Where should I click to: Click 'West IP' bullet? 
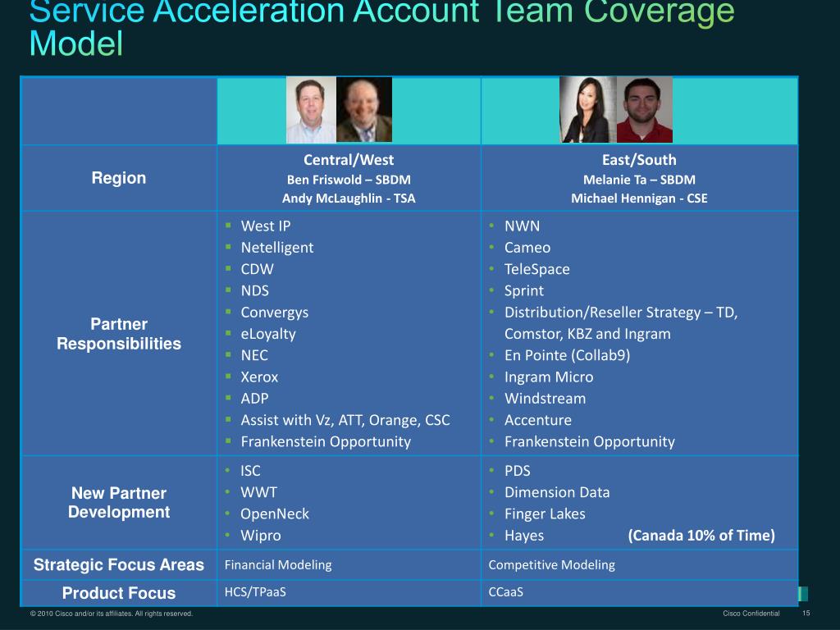click(265, 226)
